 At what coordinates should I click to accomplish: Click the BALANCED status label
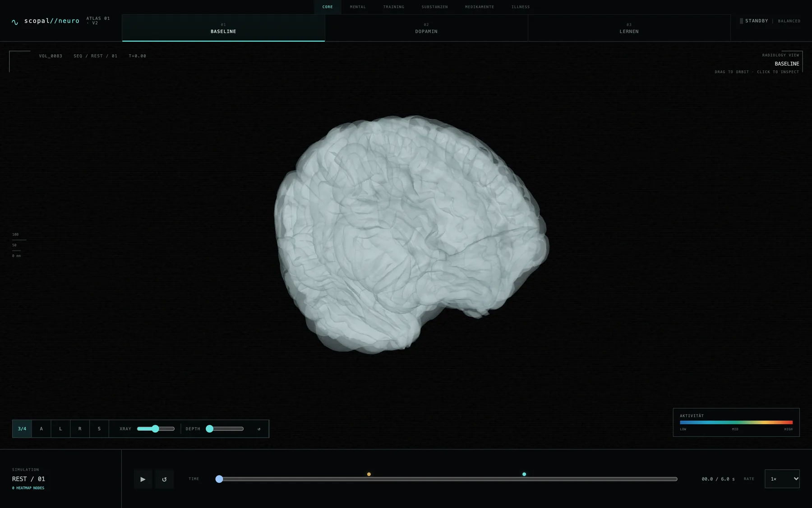[x=789, y=21]
